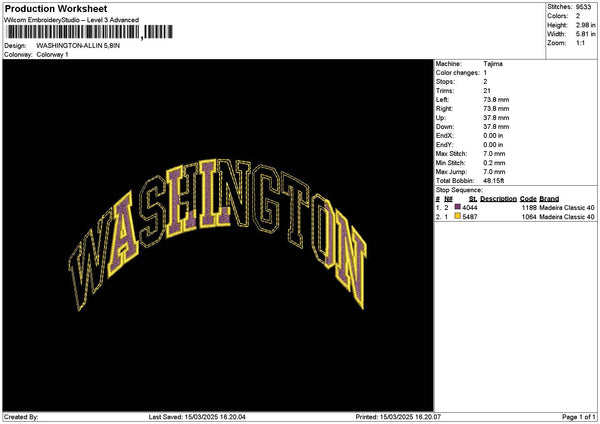This screenshot has width=600, height=424.
Task: Click the Stops value
Action: pos(485,82)
